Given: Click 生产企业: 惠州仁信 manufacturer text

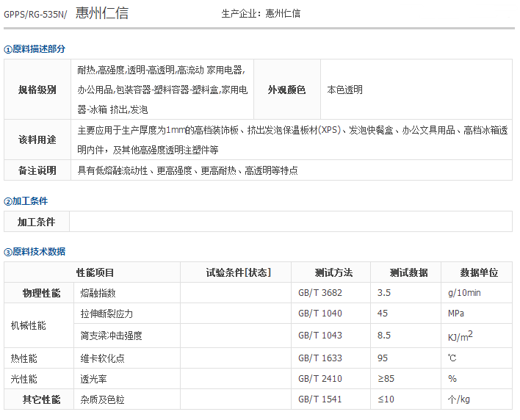Looking at the screenshot, I should [261, 14].
